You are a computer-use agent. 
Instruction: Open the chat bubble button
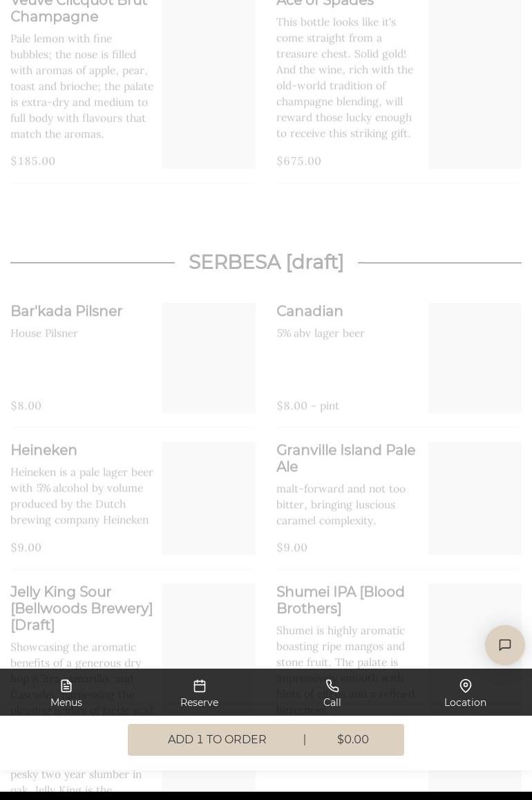[505, 645]
